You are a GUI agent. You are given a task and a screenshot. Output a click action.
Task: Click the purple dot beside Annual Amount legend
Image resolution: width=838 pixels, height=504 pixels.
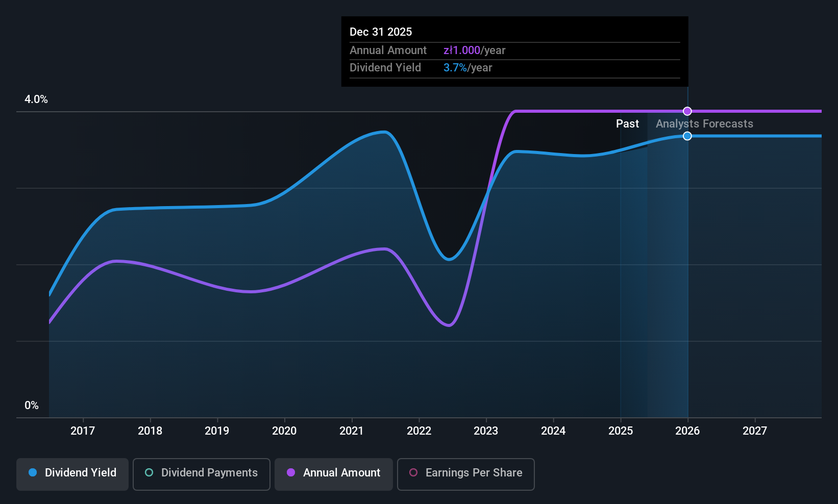click(291, 472)
